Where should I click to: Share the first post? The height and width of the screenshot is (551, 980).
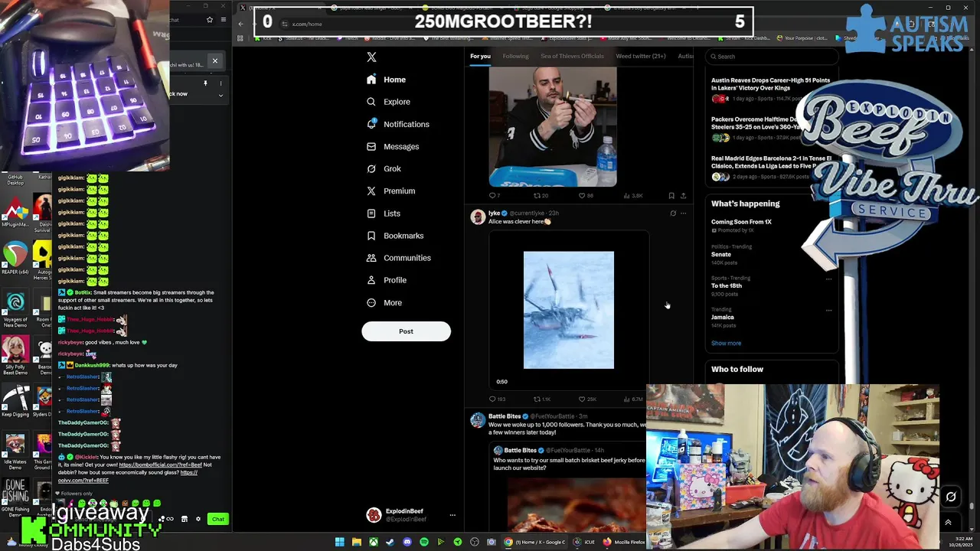683,195
